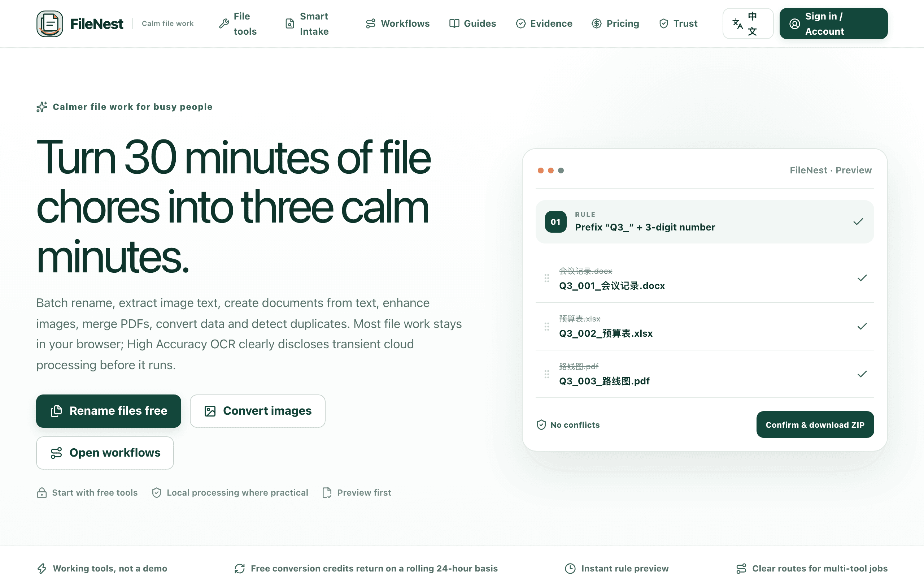This screenshot has height=578, width=924.
Task: Click the dollar icon beside Pricing
Action: [596, 24]
